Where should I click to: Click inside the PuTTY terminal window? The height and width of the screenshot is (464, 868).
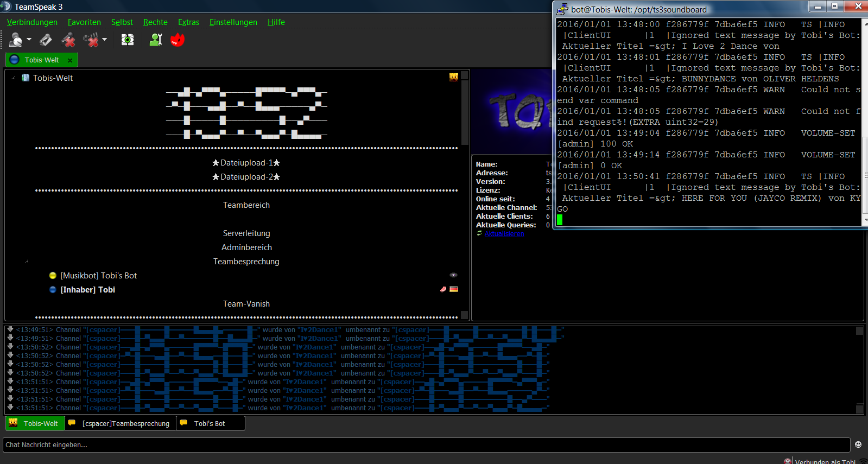pos(708,122)
